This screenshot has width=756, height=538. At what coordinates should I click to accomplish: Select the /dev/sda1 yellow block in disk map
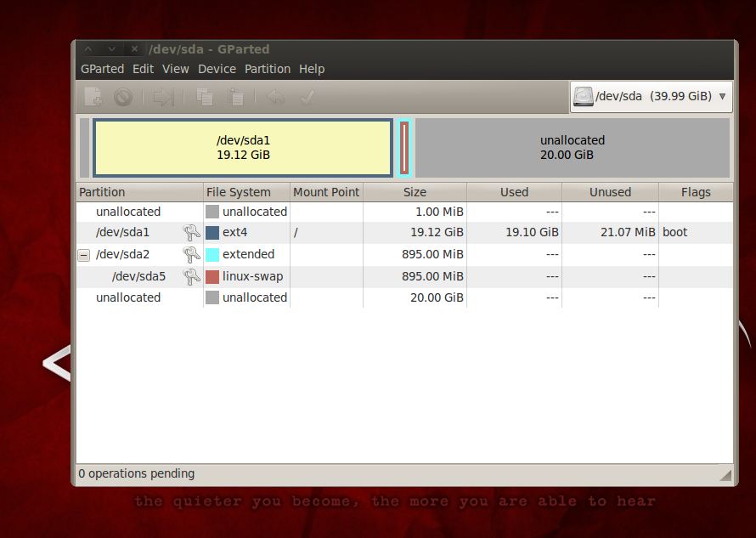(243, 148)
